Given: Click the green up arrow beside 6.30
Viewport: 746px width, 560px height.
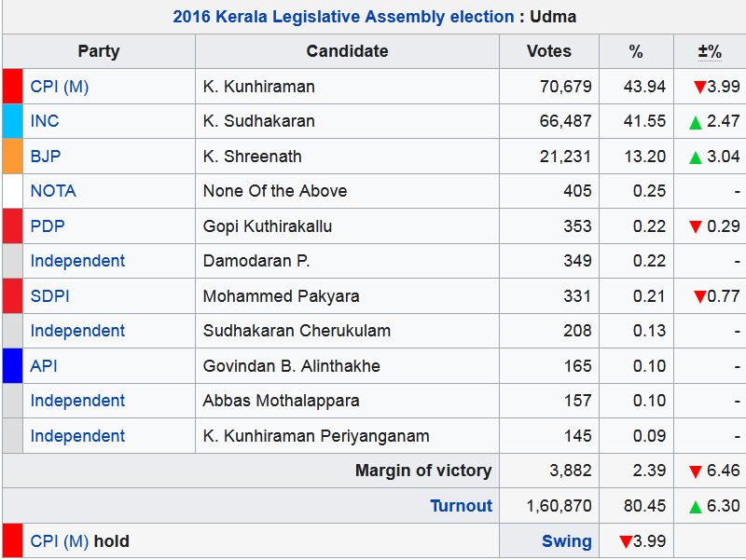Looking at the screenshot, I should pos(695,507).
